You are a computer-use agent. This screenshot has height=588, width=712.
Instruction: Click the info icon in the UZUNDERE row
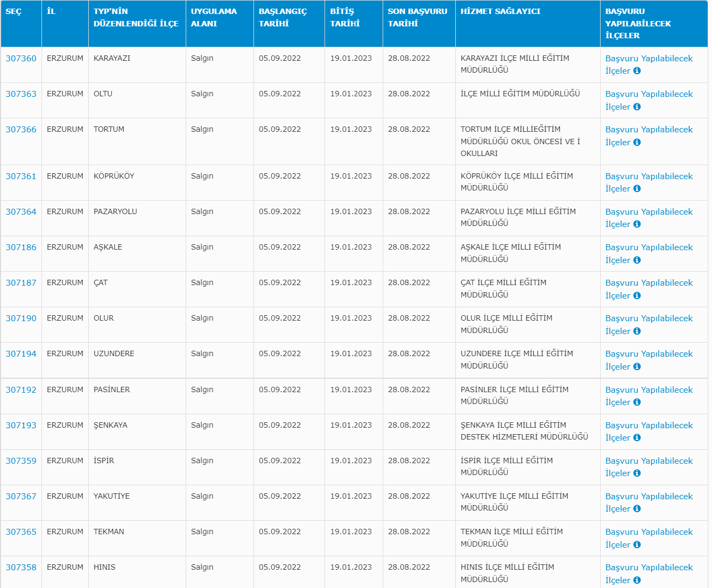637,366
